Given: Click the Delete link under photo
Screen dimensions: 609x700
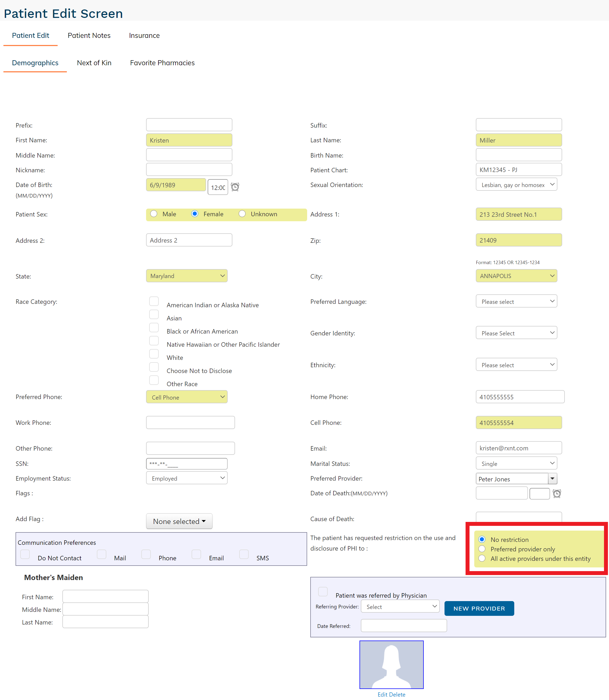Looking at the screenshot, I should (397, 694).
